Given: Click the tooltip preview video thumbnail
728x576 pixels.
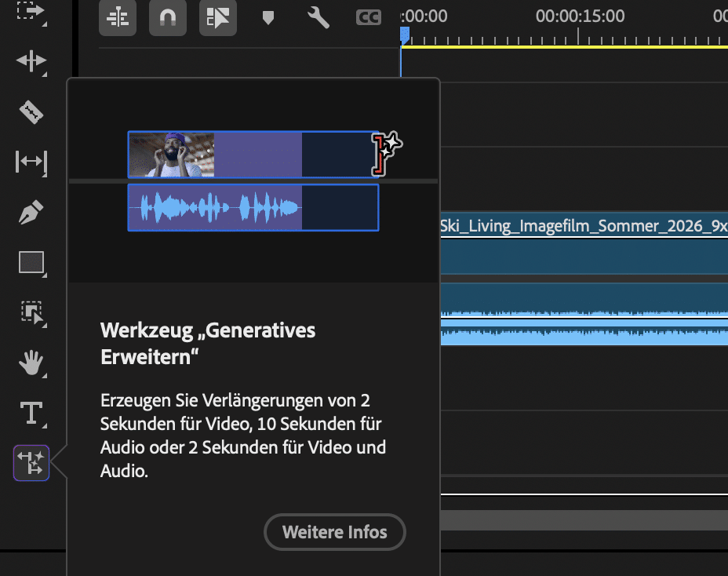Looking at the screenshot, I should click(171, 155).
